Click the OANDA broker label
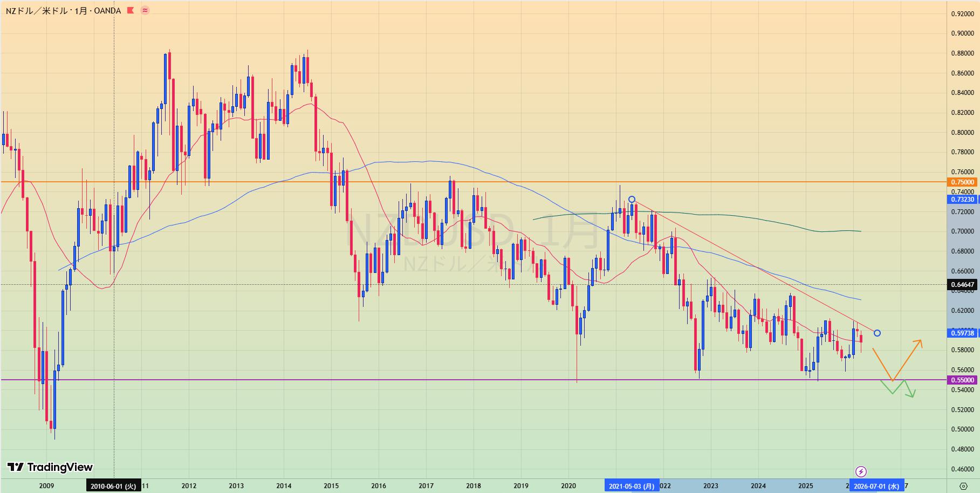The height and width of the screenshot is (493, 980). click(x=107, y=11)
